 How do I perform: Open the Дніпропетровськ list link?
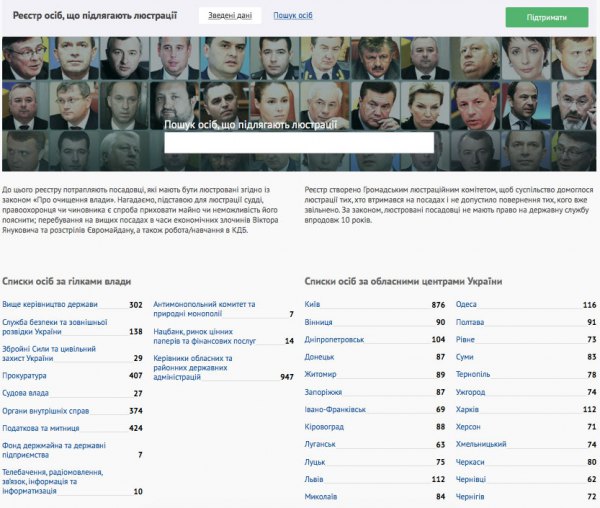click(x=334, y=339)
